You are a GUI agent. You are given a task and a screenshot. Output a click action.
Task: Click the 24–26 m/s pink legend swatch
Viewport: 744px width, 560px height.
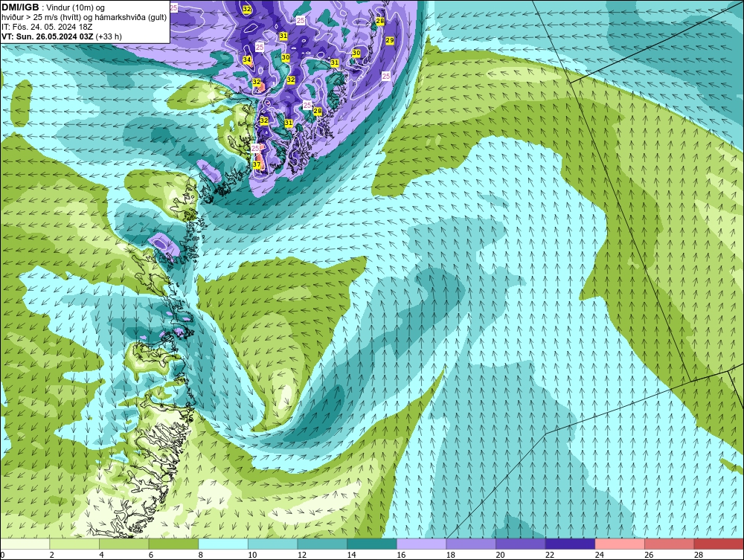pyautogui.click(x=620, y=544)
